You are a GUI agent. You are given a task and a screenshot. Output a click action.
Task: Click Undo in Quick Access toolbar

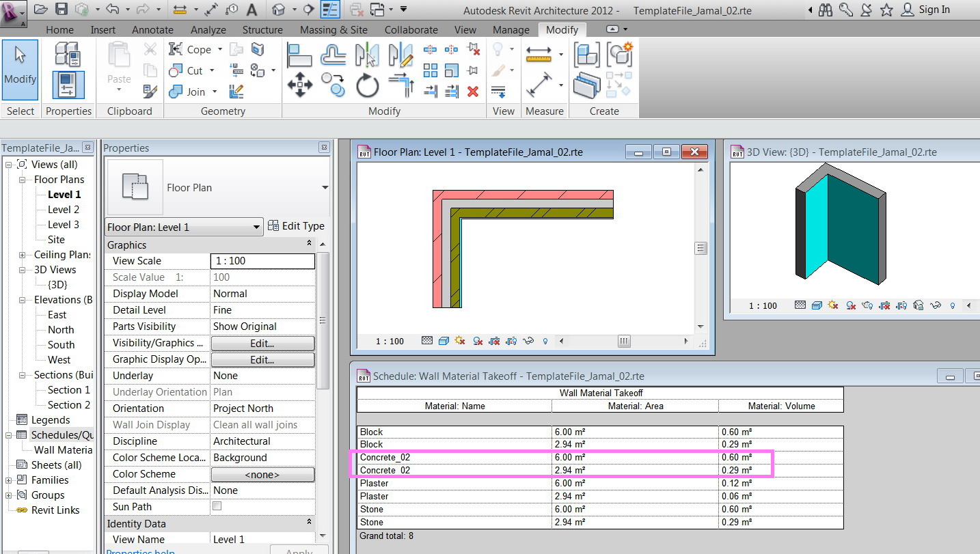(x=113, y=10)
